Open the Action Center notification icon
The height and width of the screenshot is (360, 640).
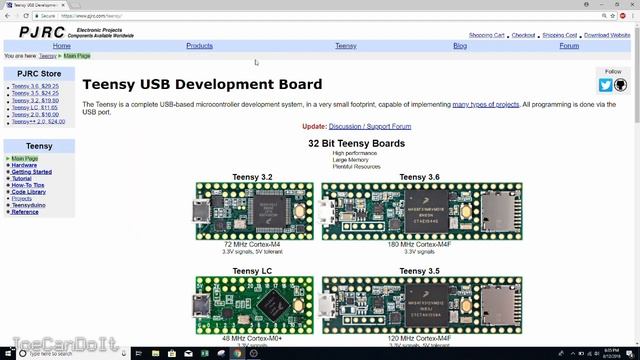click(630, 353)
